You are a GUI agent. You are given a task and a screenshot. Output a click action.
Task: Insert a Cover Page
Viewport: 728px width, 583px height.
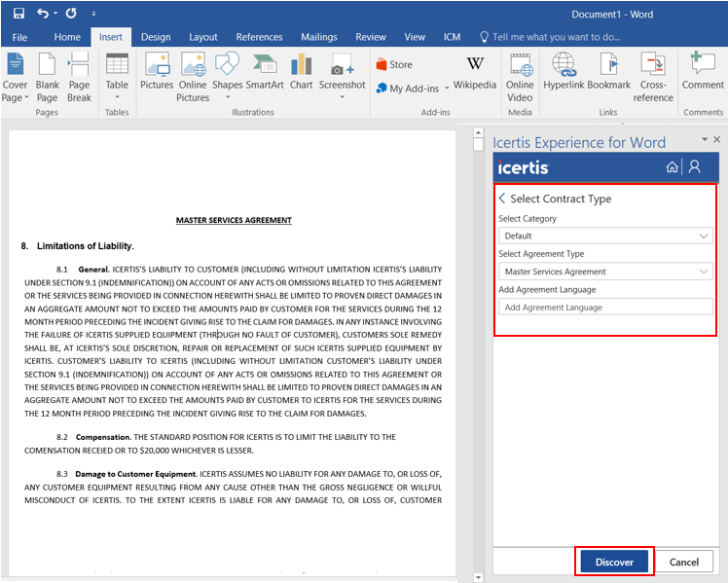coord(16,77)
